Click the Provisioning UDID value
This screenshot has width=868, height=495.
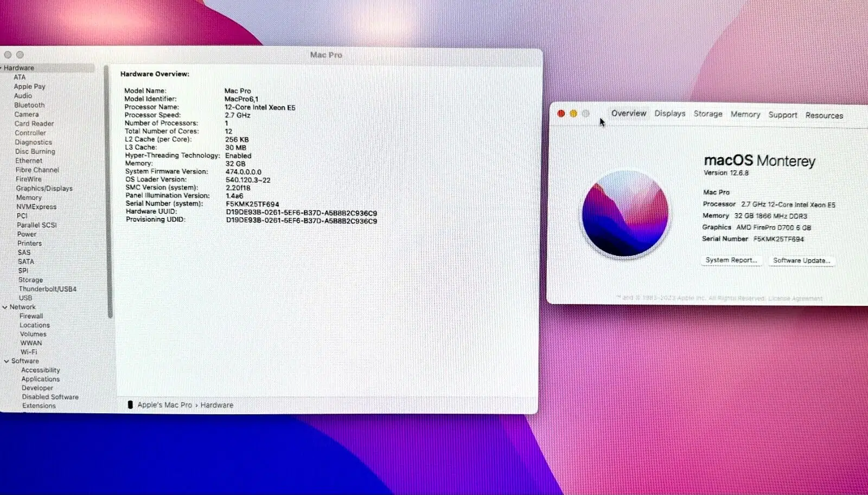point(302,221)
